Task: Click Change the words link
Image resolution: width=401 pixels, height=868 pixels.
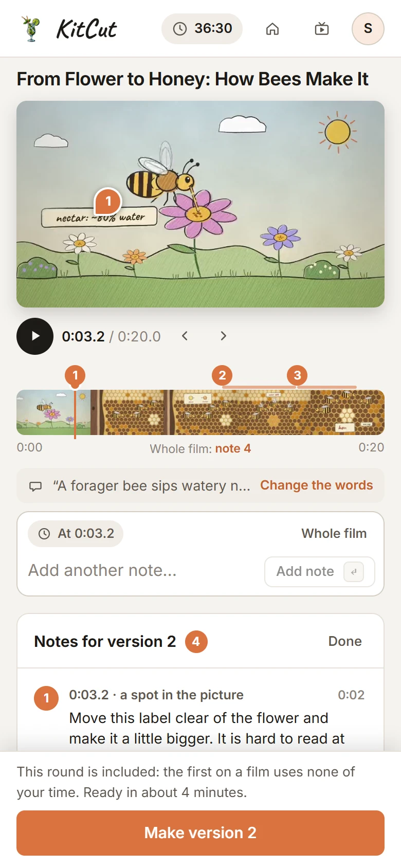Action: coord(317,485)
